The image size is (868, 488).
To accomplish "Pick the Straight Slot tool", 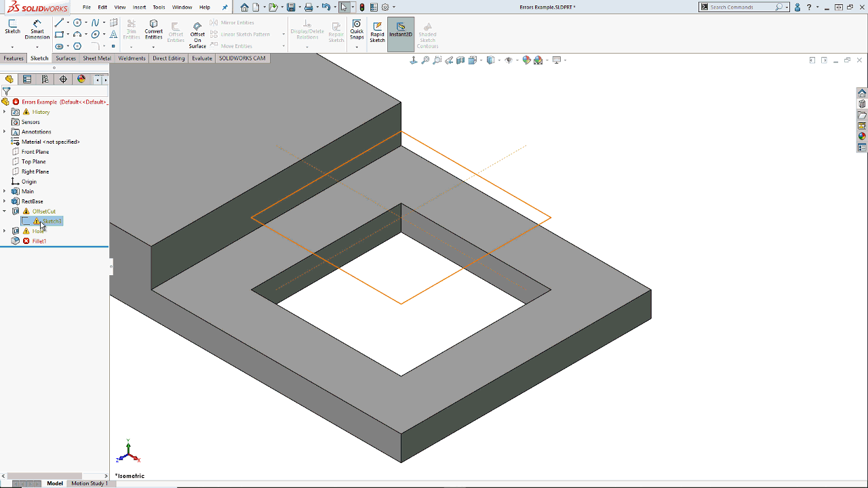I will (x=59, y=46).
